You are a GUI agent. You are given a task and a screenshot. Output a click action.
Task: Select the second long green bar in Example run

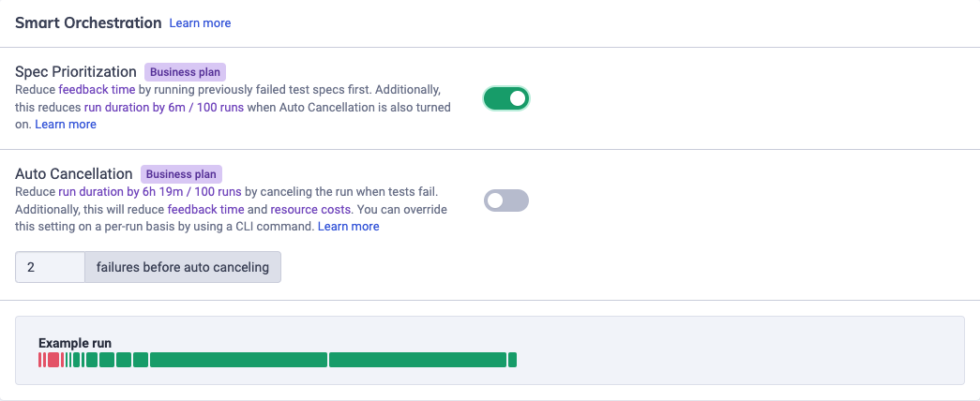pos(417,360)
